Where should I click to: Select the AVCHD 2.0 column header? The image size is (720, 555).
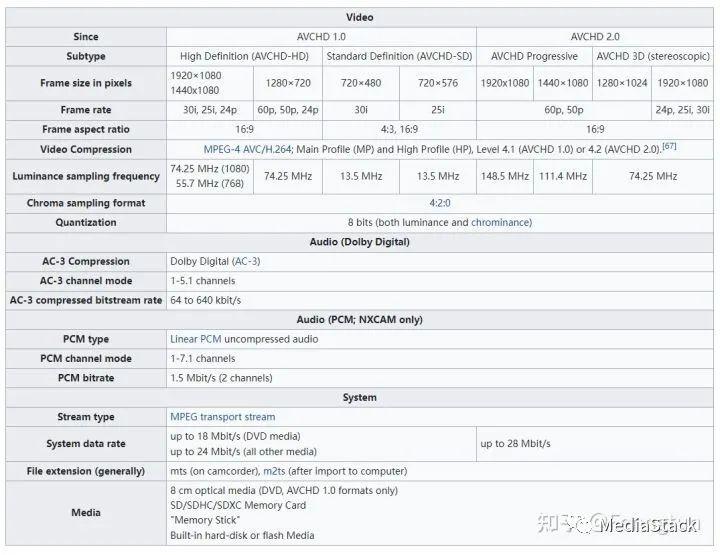coord(595,37)
